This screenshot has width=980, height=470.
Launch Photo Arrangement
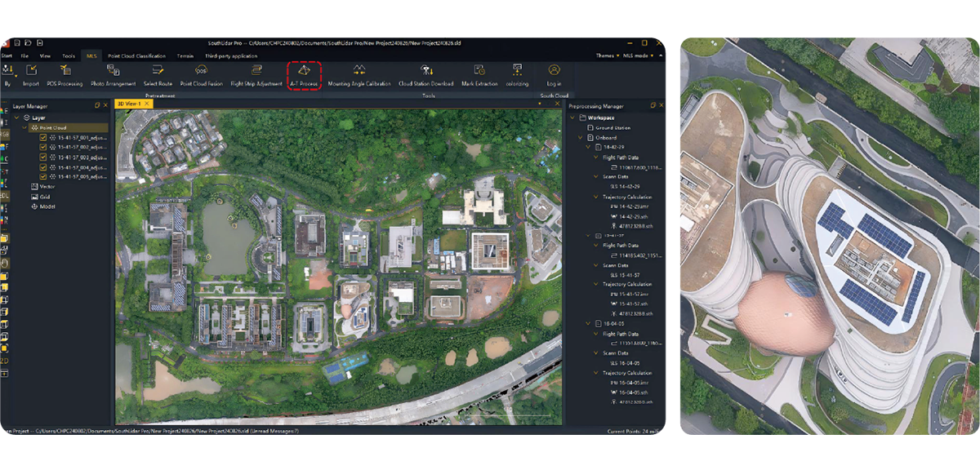click(x=113, y=74)
